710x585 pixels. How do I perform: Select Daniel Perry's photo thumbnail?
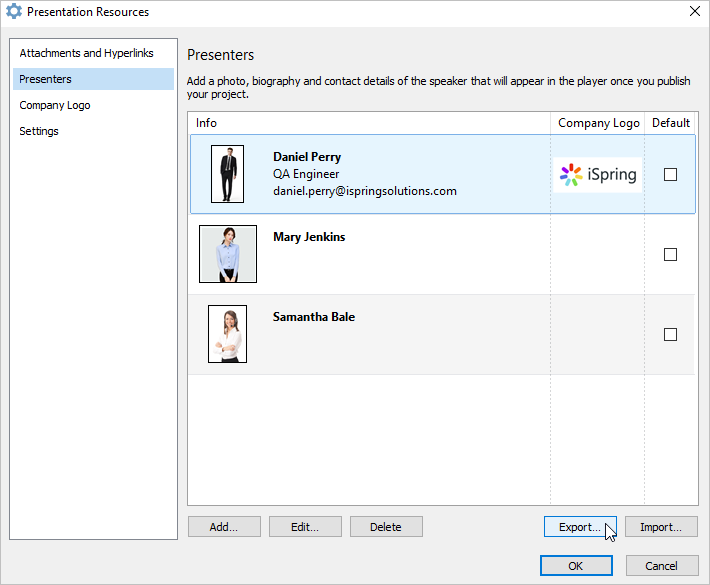click(227, 174)
